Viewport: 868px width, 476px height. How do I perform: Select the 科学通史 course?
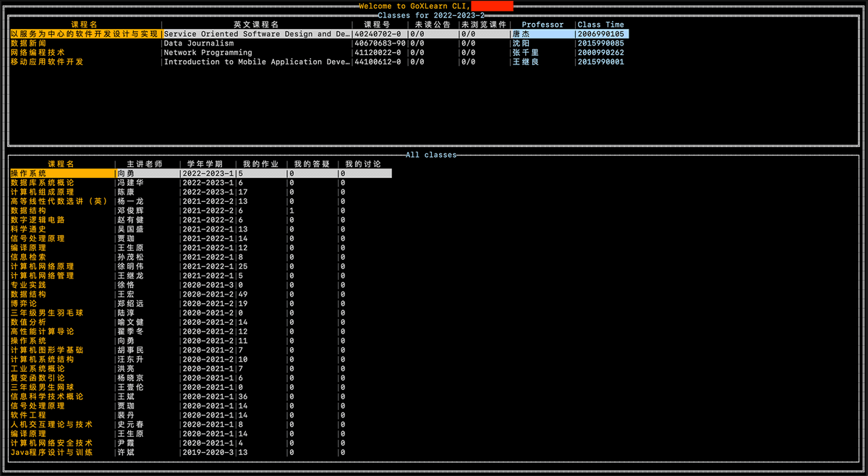28,229
